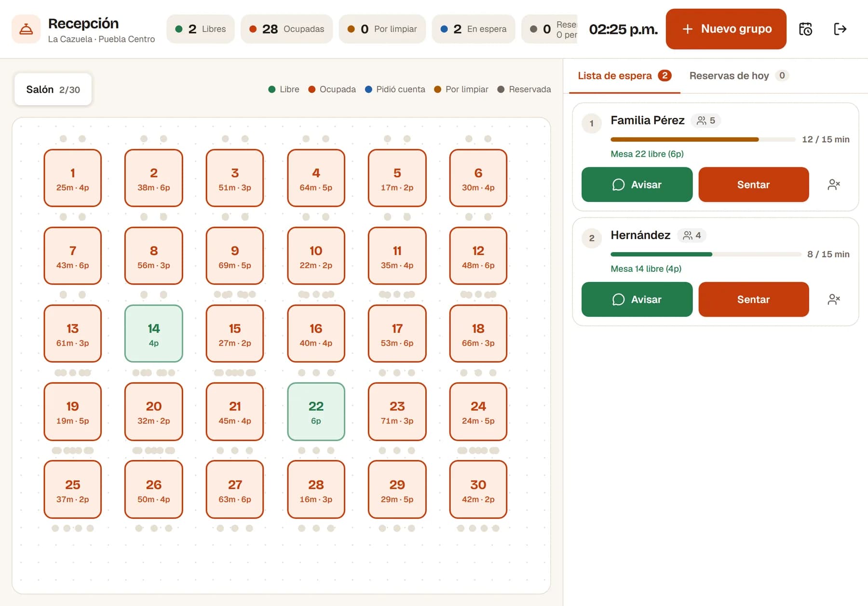The image size is (868, 606).
Task: Open occupied table 9
Action: [235, 256]
